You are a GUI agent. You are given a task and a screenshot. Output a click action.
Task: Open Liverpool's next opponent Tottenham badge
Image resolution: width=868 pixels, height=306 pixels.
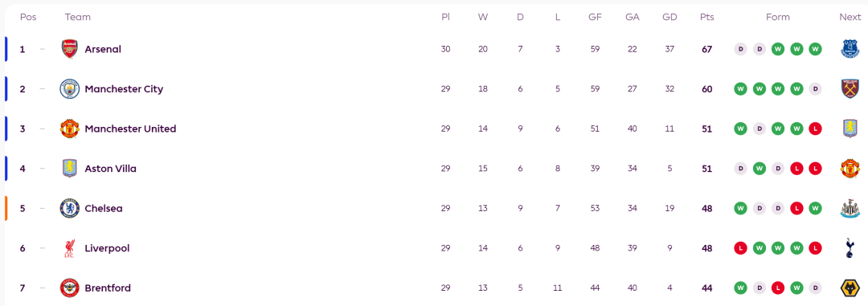[x=850, y=248]
